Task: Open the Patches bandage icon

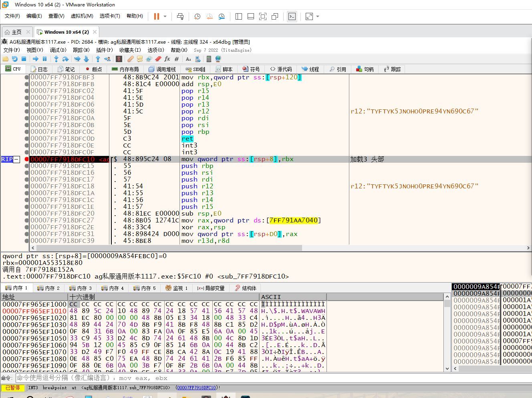Action: [x=131, y=59]
